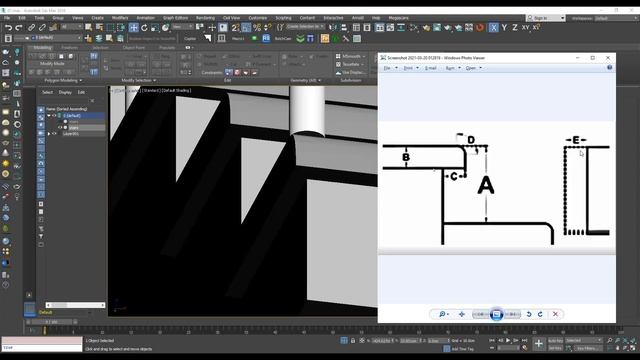The height and width of the screenshot is (360, 640).
Task: Click Select in Scene Explorer menu
Action: click(47, 92)
